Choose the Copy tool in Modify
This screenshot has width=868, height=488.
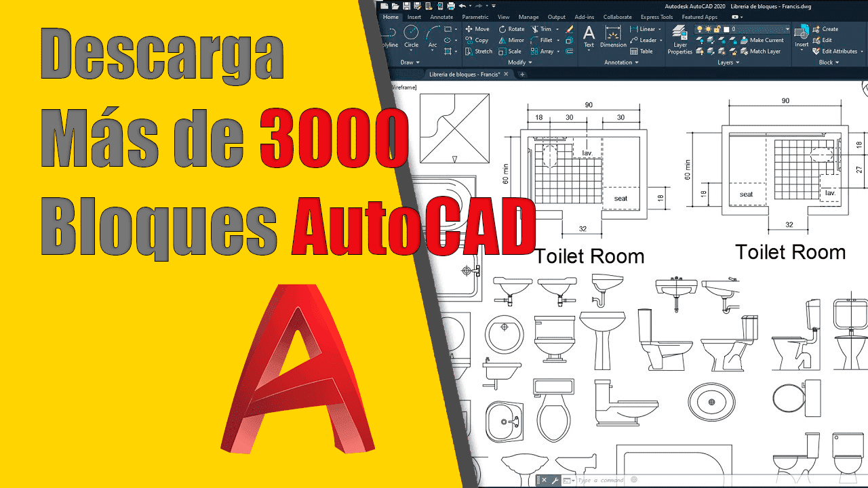click(477, 40)
